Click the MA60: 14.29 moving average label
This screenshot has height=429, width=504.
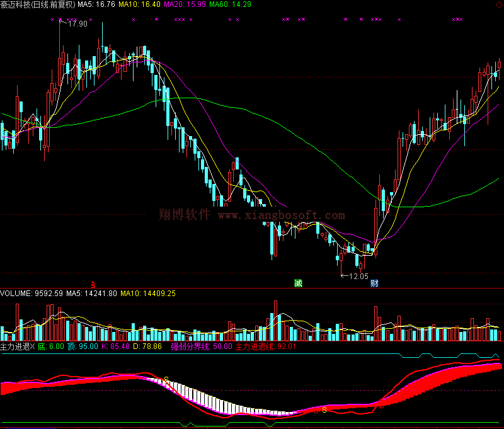pos(230,4)
